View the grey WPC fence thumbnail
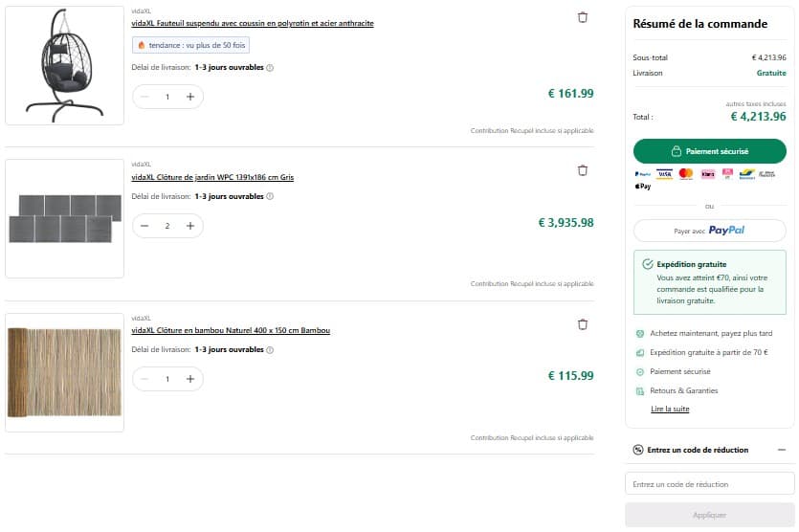The image size is (799, 532). [65, 218]
